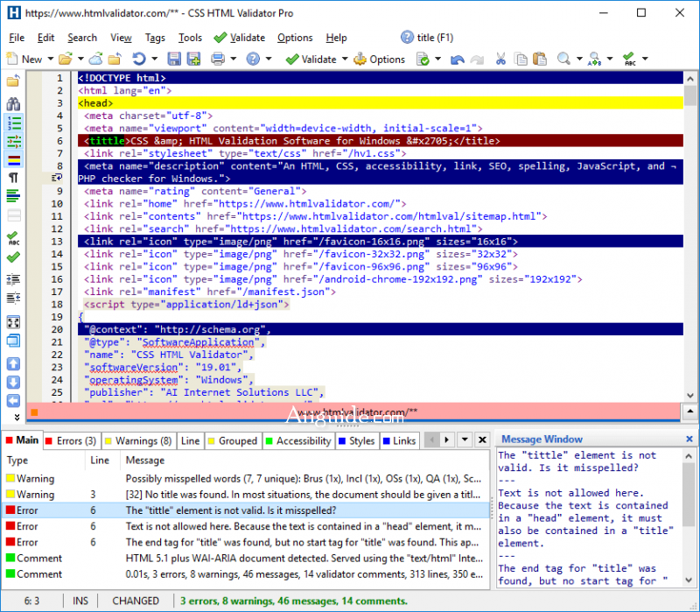Image resolution: width=700 pixels, height=612 pixels.
Task: Open the Tools menu
Action: click(190, 38)
